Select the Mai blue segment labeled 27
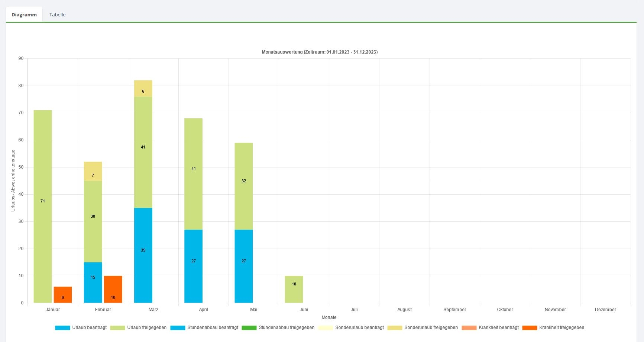The width and height of the screenshot is (644, 342). coord(244,266)
